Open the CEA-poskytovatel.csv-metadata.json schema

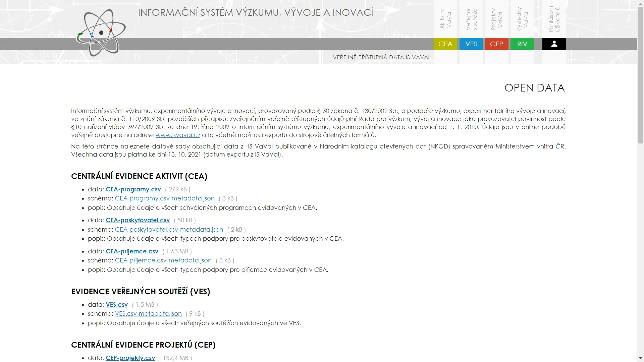click(x=169, y=229)
